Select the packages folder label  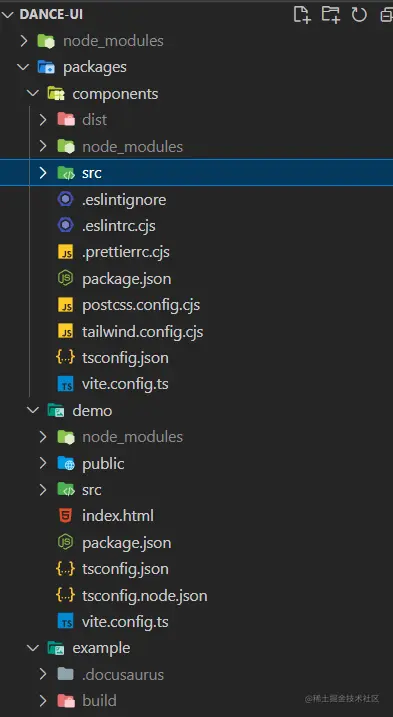click(95, 68)
